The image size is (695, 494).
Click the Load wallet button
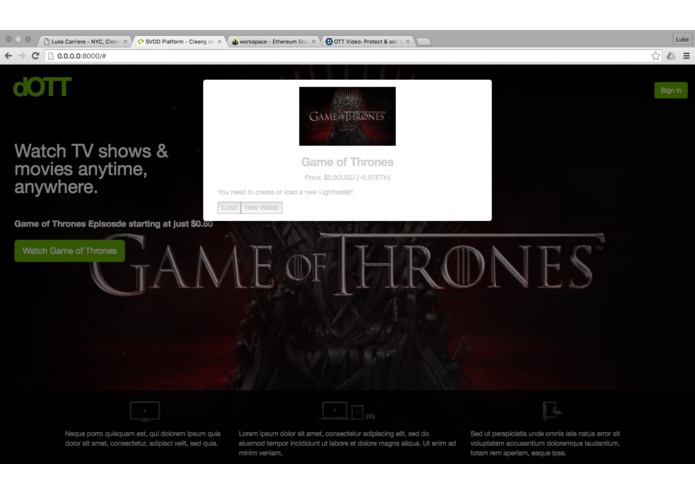(229, 207)
